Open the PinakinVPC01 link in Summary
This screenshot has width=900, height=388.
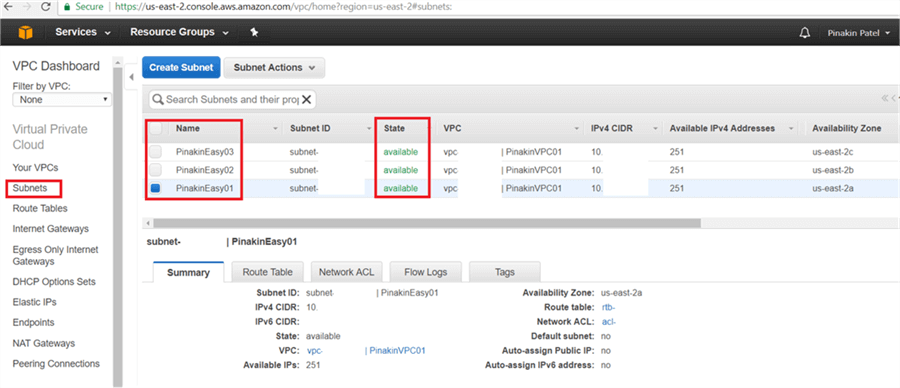click(x=397, y=350)
